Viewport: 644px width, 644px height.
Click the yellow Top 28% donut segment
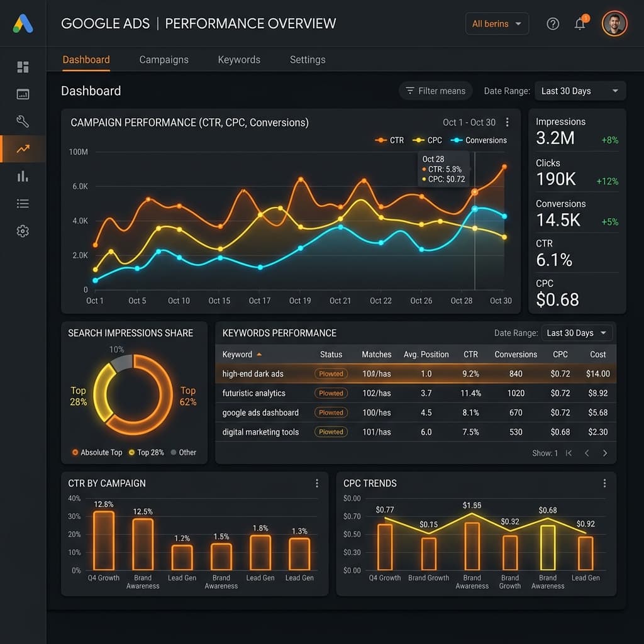pos(101,393)
